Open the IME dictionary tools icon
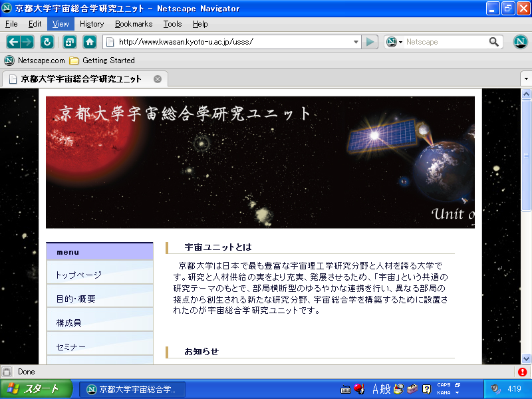Viewport: 532px width, 399px height. (399, 389)
